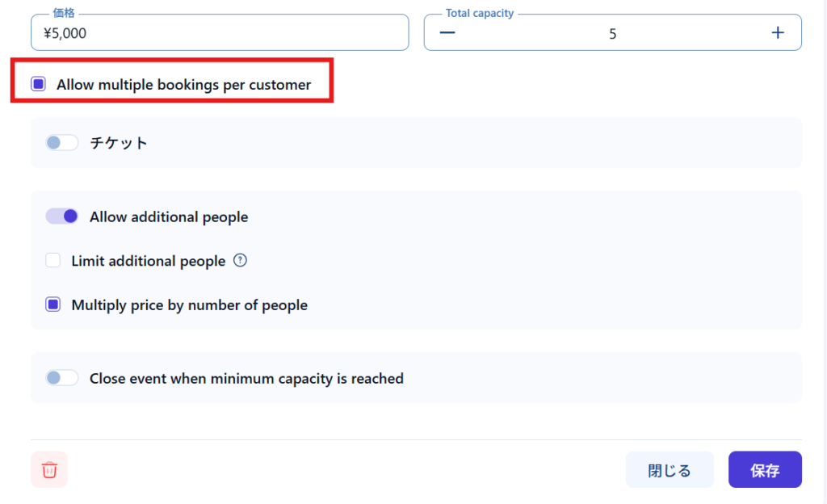Turn off the Allow additional people switch

[x=61, y=216]
